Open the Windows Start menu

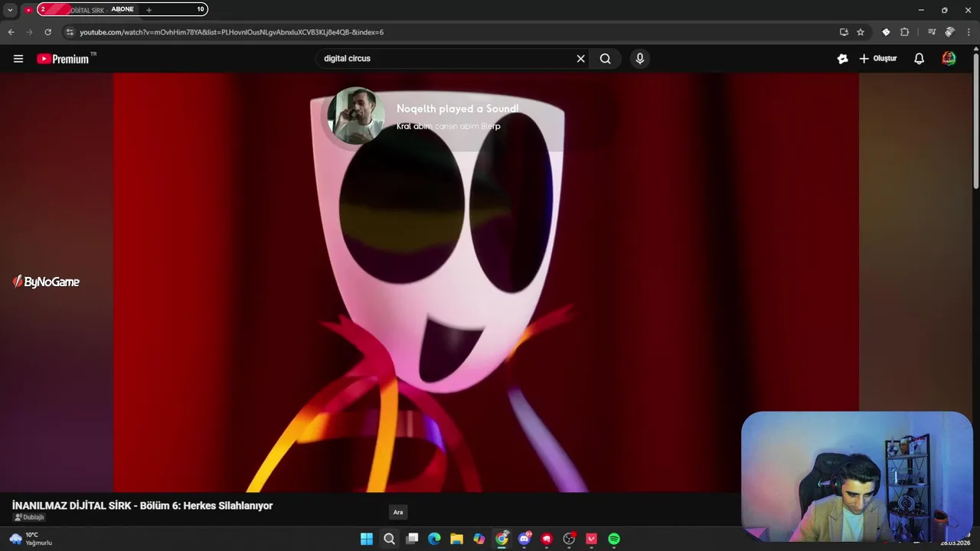coord(367,539)
